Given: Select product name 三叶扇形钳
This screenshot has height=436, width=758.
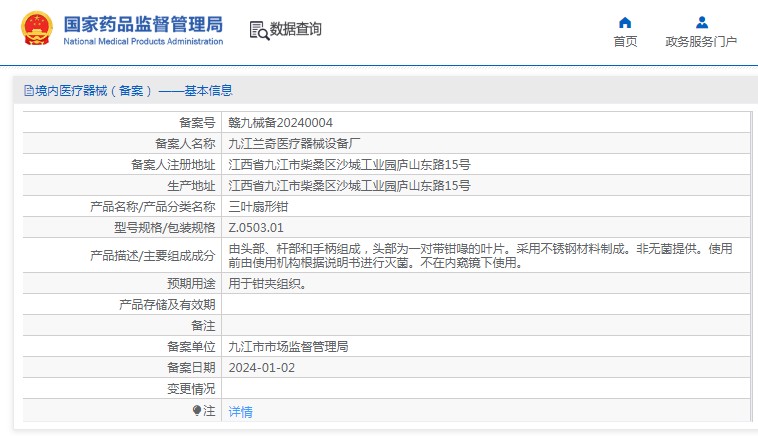Looking at the screenshot, I should 258,207.
